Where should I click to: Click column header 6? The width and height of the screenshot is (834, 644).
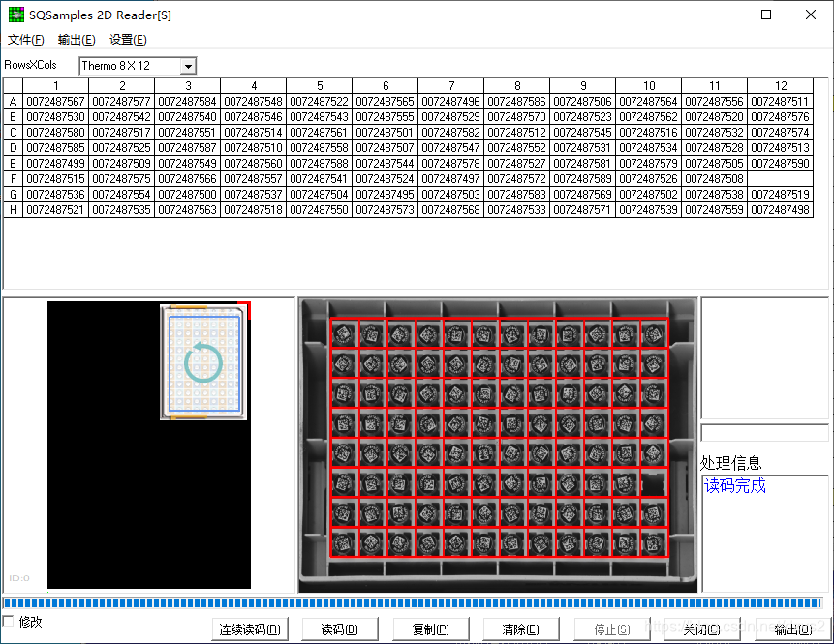point(386,85)
